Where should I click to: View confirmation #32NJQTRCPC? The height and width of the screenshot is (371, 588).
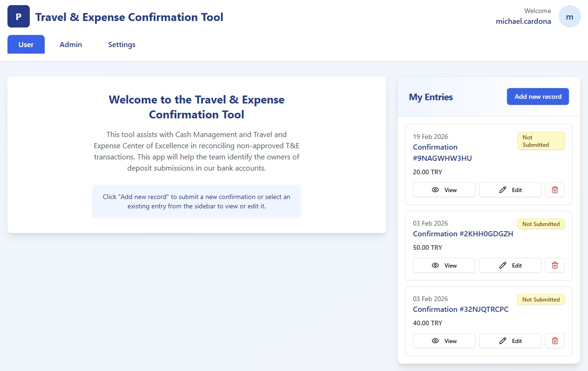point(444,341)
